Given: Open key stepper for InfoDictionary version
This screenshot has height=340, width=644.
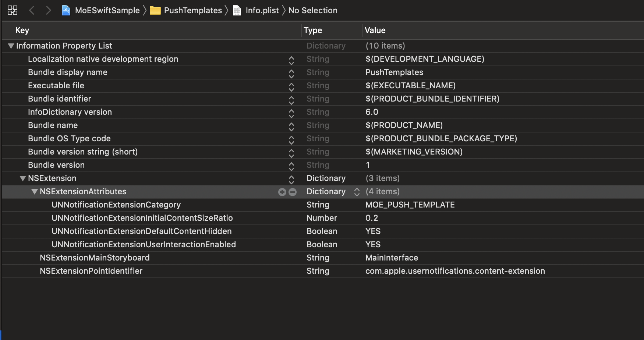Looking at the screenshot, I should pyautogui.click(x=291, y=113).
